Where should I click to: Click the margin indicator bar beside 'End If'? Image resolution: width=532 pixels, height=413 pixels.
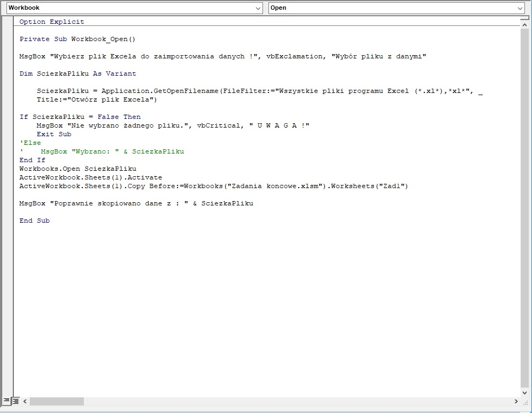[x=8, y=160]
